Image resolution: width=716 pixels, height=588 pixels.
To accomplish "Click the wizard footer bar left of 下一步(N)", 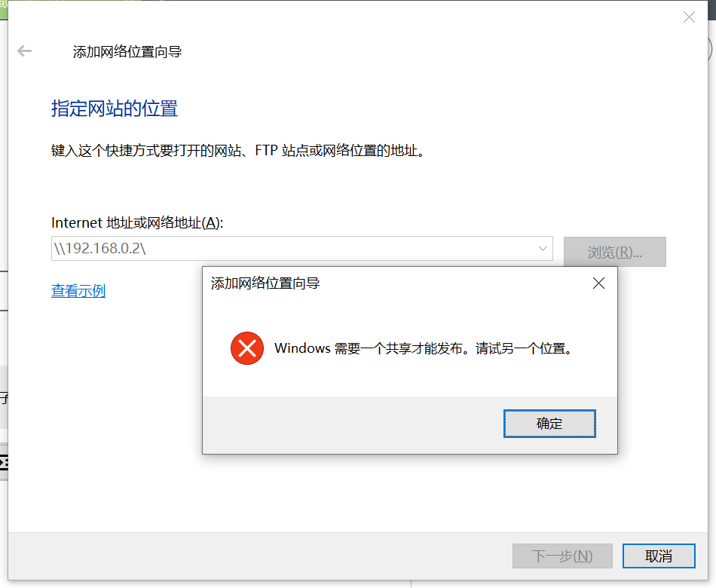I will coord(260,556).
